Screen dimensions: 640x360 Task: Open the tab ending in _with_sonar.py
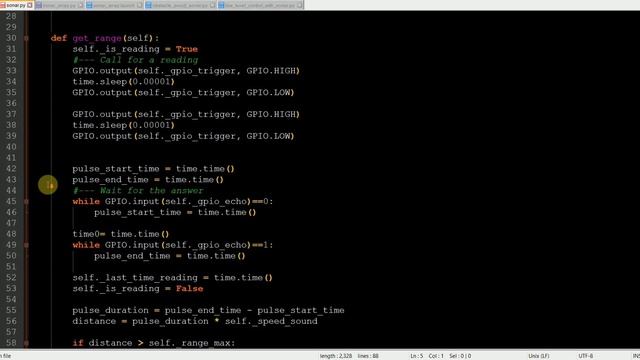tap(260, 5)
